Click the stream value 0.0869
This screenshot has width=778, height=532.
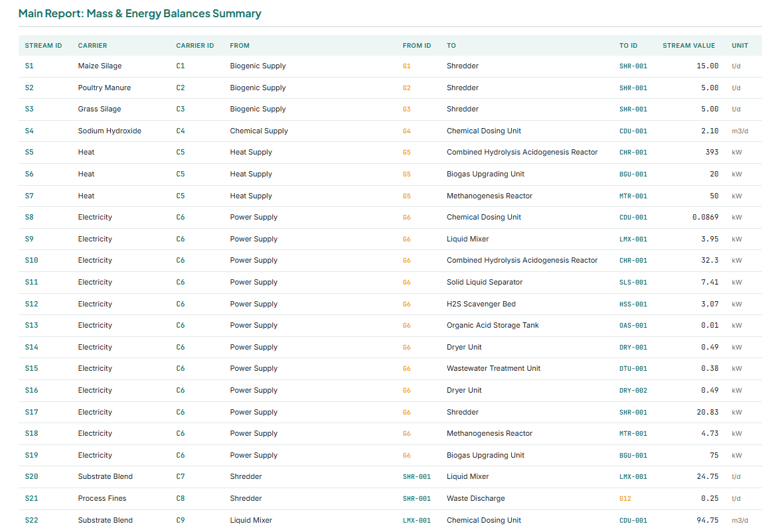[x=705, y=217]
